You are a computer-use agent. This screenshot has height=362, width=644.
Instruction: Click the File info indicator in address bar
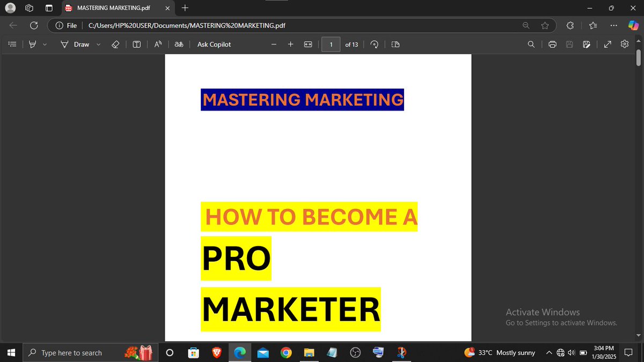click(67, 25)
